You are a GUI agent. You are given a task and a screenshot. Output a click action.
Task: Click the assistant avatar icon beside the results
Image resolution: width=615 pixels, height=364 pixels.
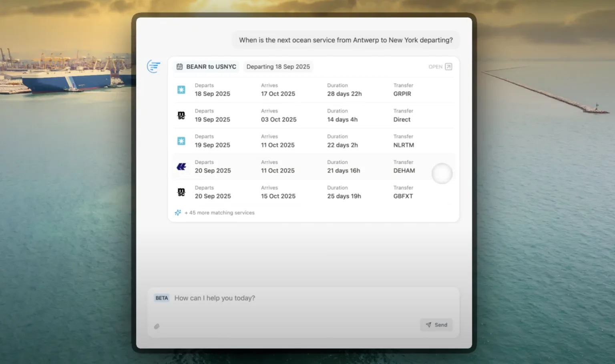[x=154, y=66]
